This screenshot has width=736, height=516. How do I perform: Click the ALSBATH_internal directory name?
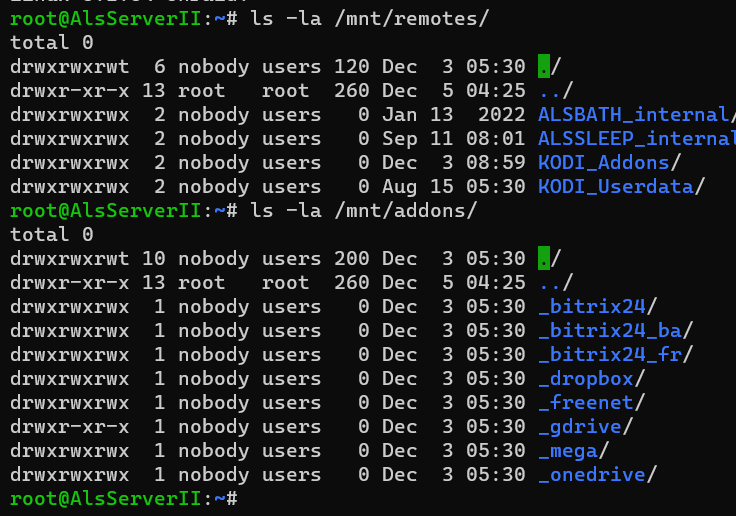pyautogui.click(x=633, y=115)
